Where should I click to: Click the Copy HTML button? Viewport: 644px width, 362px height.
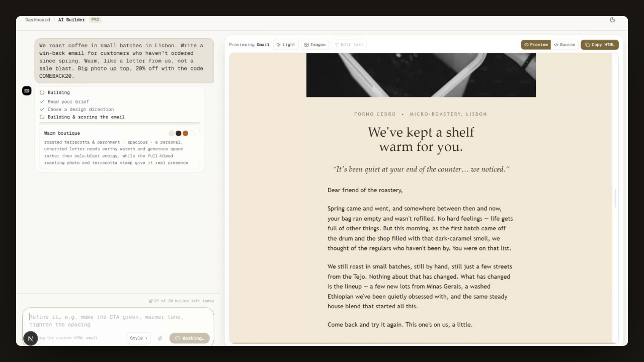(600, 45)
